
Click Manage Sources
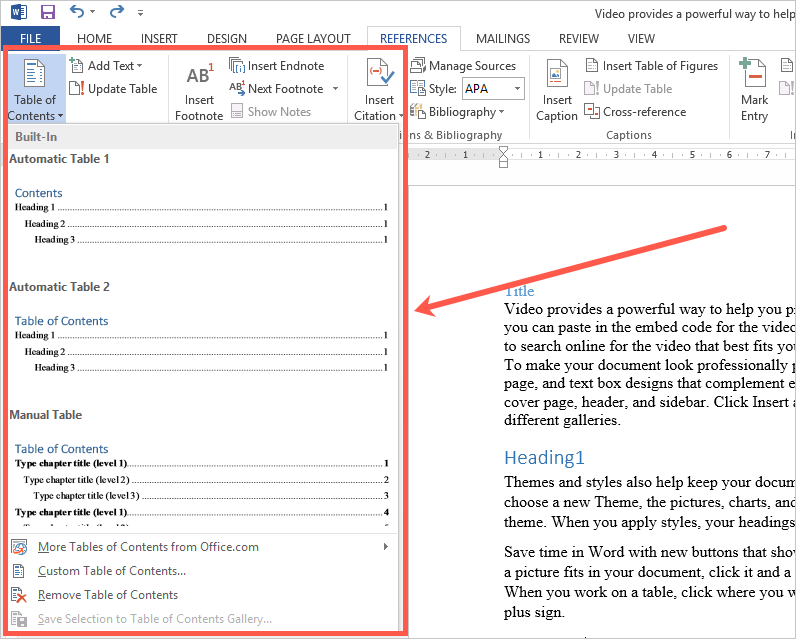(463, 66)
